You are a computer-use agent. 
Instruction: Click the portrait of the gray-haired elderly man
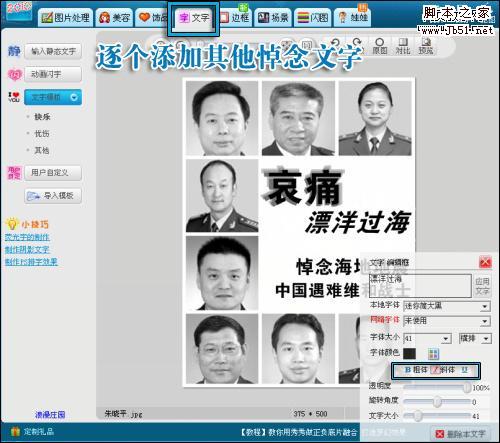[x=298, y=118]
